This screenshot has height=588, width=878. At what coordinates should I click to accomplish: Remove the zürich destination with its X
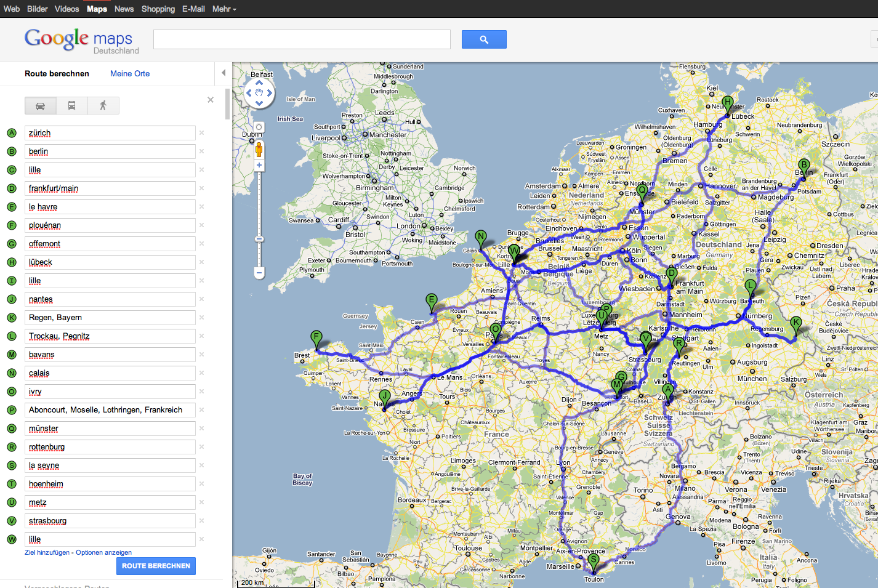[x=201, y=133]
